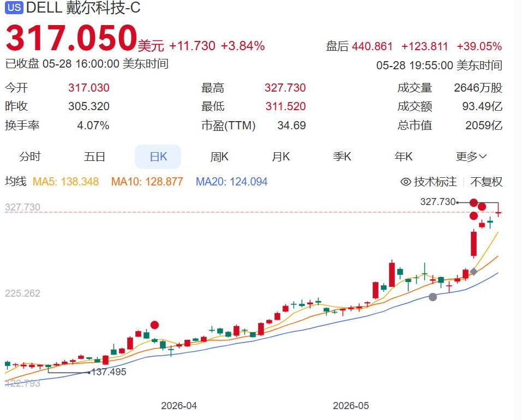Screen dimensions: 522x420
Task: Click the large red candlestick before the peak
Action: [x=473, y=244]
